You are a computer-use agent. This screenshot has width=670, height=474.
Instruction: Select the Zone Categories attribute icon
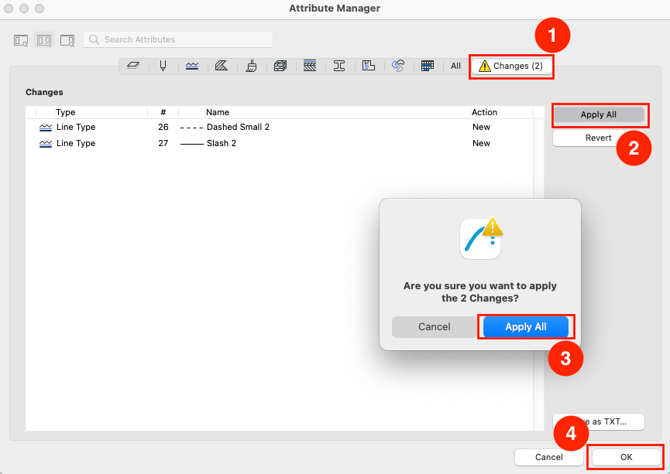(x=369, y=66)
